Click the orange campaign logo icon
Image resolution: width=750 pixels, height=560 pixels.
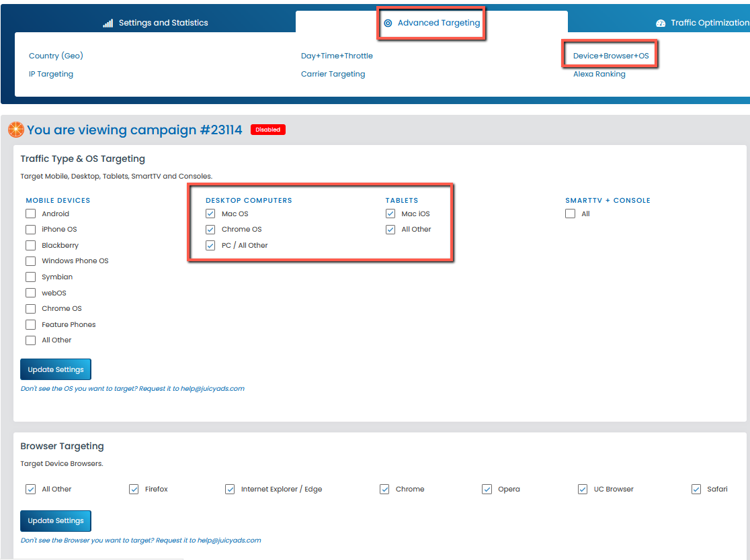click(x=15, y=130)
